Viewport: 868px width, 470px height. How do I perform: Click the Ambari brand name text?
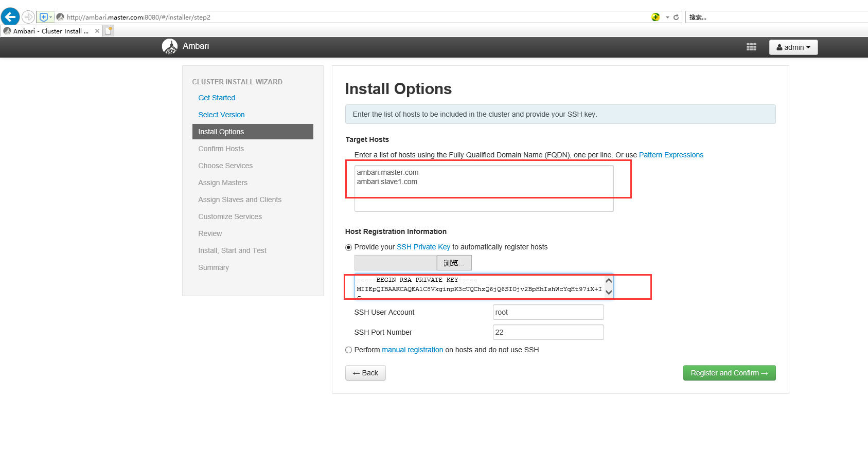[x=196, y=46]
